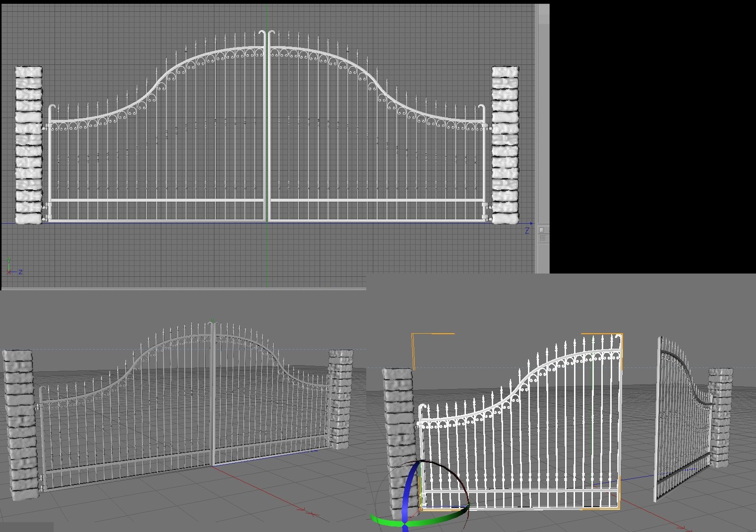Image resolution: width=756 pixels, height=532 pixels.
Task: Select the center gate post in front view
Action: 267,127
